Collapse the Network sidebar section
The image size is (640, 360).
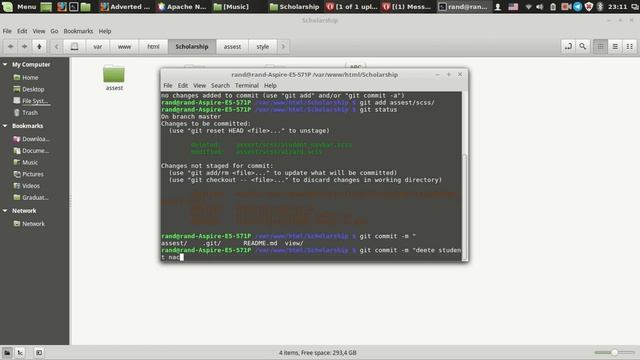pos(5,211)
